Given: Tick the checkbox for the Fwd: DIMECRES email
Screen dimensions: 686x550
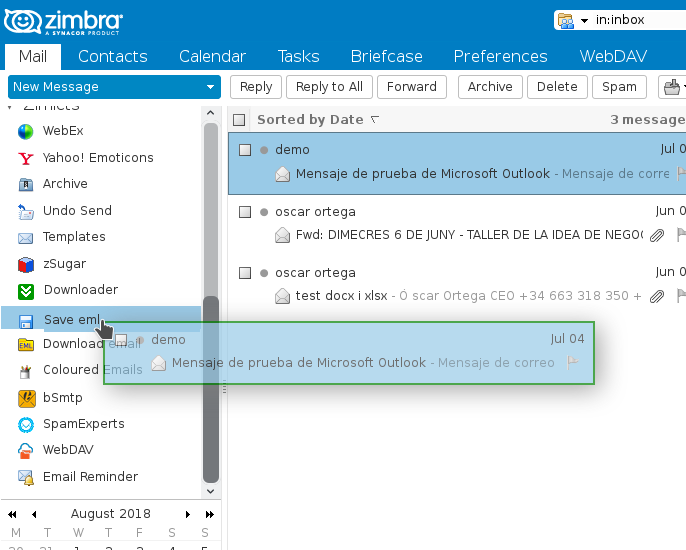Looking at the screenshot, I should click(245, 212).
